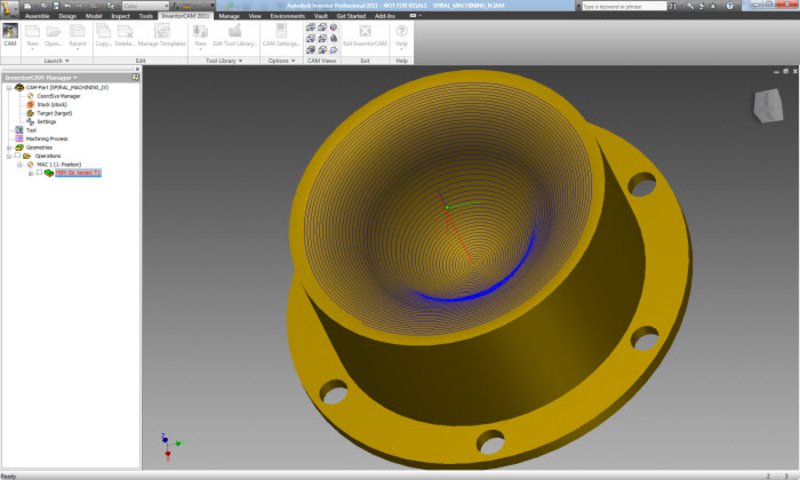Collapse the CAM-Part tree root node
Image resolution: width=800 pixels, height=480 pixels.
click(x=8, y=87)
